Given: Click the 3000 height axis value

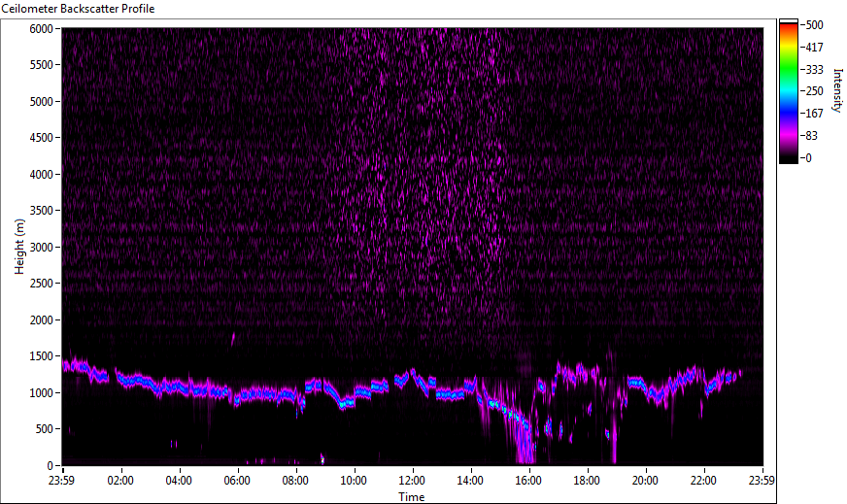Looking at the screenshot, I should (42, 248).
